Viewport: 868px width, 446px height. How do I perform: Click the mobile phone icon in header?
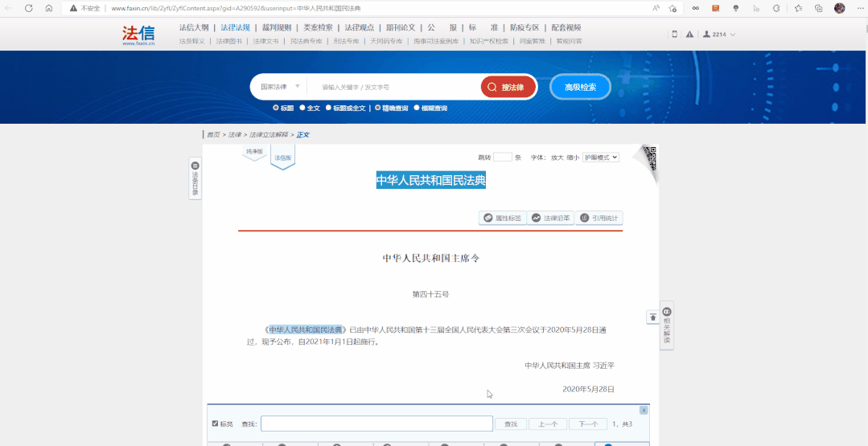(x=674, y=35)
